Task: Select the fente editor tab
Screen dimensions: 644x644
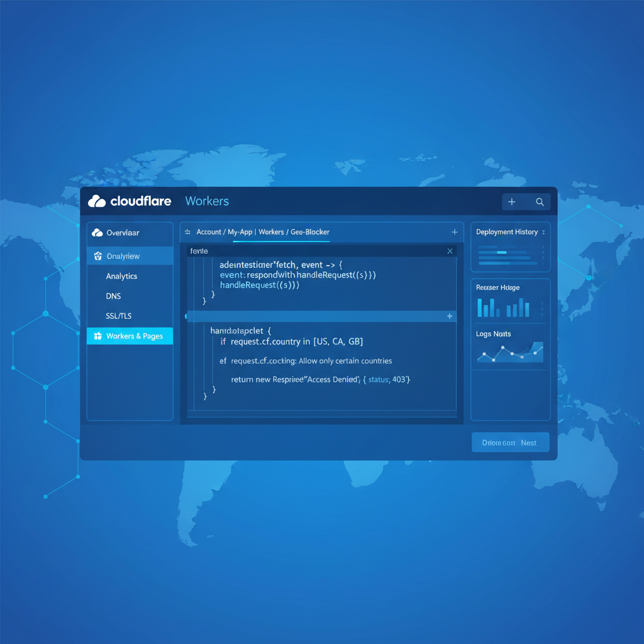Action: tap(199, 250)
